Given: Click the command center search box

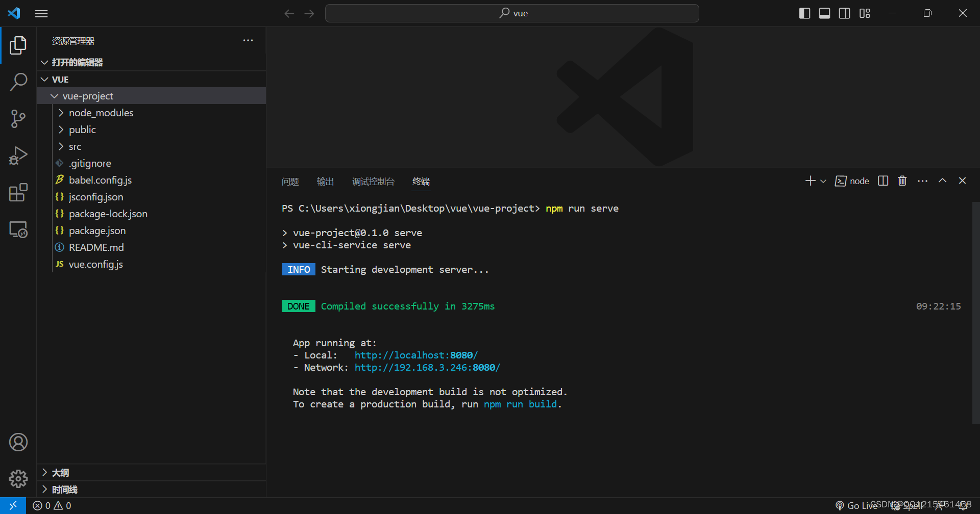Looking at the screenshot, I should coord(512,13).
